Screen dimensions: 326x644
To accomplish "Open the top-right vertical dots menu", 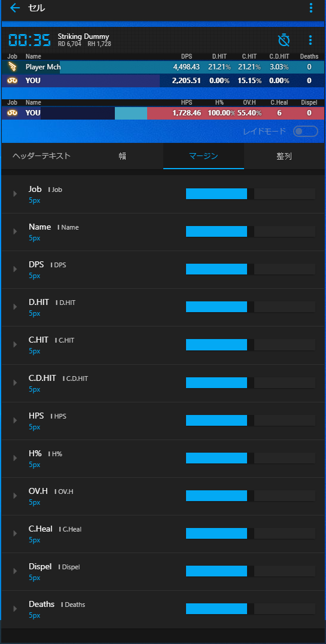I will (311, 8).
